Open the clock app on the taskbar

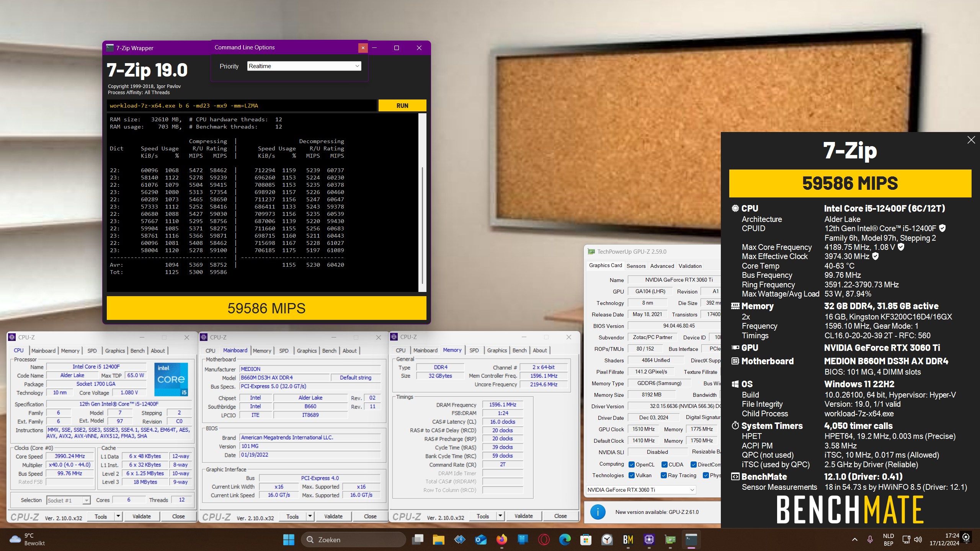click(x=607, y=540)
